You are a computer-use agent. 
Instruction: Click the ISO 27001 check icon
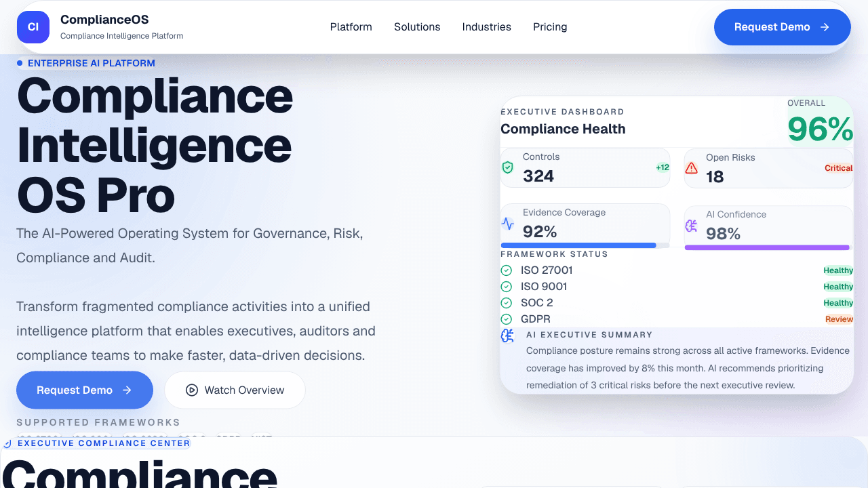506,270
